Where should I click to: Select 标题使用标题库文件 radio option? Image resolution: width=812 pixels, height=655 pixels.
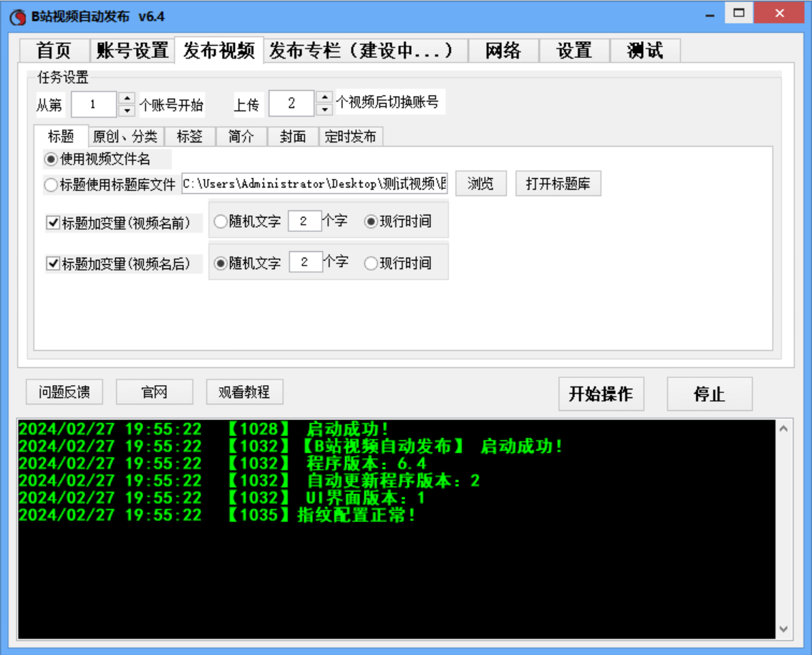click(x=110, y=185)
